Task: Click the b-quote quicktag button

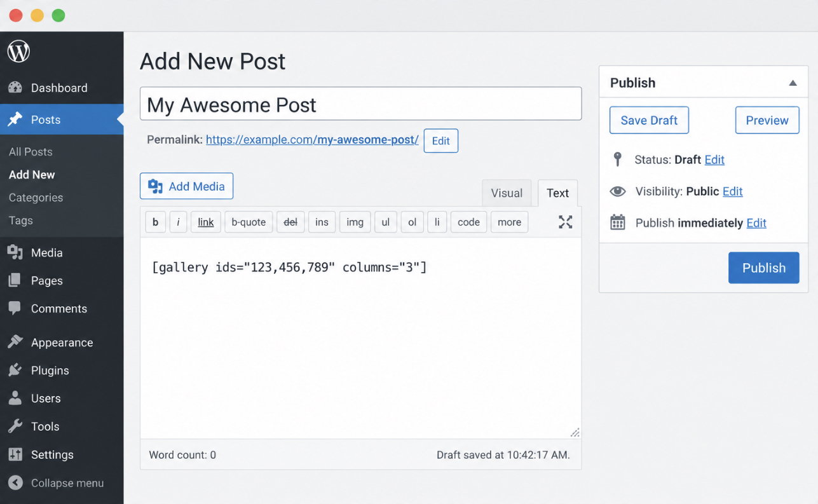Action: [249, 222]
